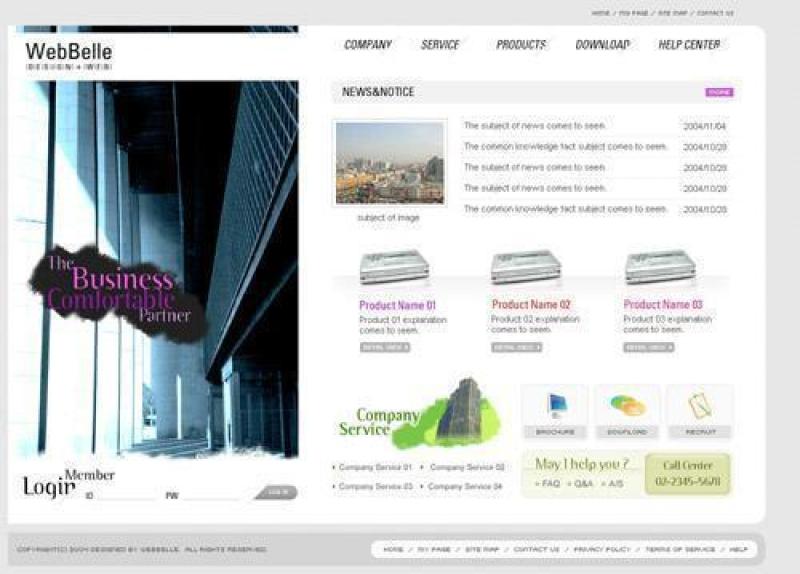Open the Download discs icon
800x574 pixels.
(x=627, y=405)
